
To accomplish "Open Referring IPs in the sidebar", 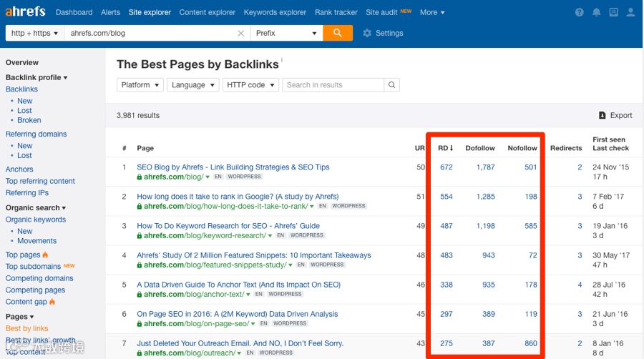I will click(x=26, y=192).
